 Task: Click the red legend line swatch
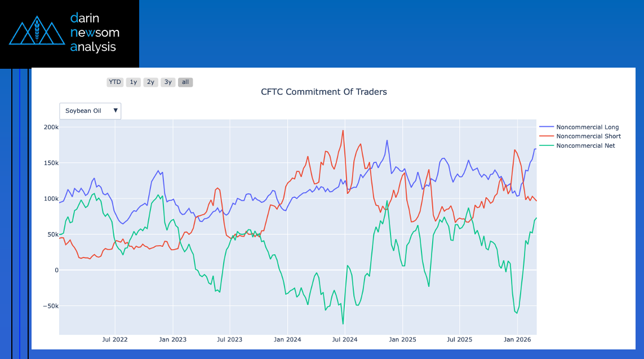[x=547, y=136]
